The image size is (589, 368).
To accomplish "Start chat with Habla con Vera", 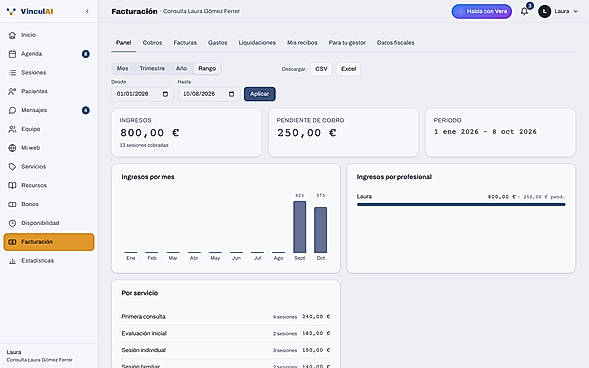I will pyautogui.click(x=482, y=11).
